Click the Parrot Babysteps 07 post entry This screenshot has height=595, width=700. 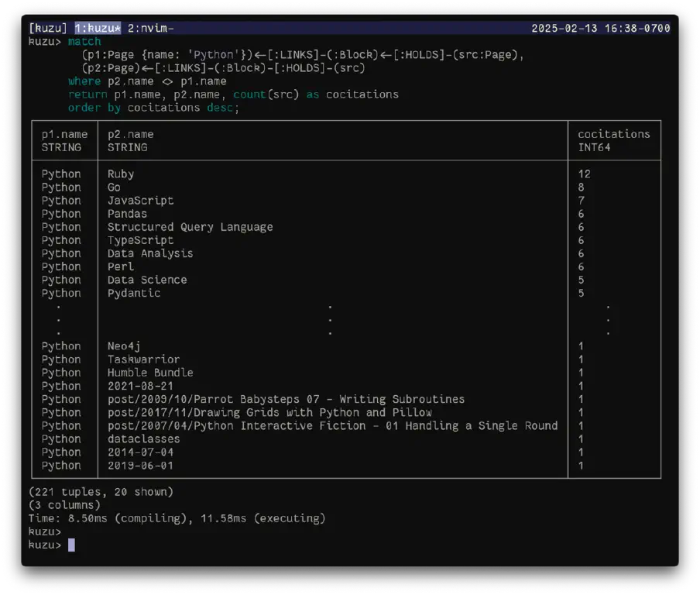click(287, 399)
